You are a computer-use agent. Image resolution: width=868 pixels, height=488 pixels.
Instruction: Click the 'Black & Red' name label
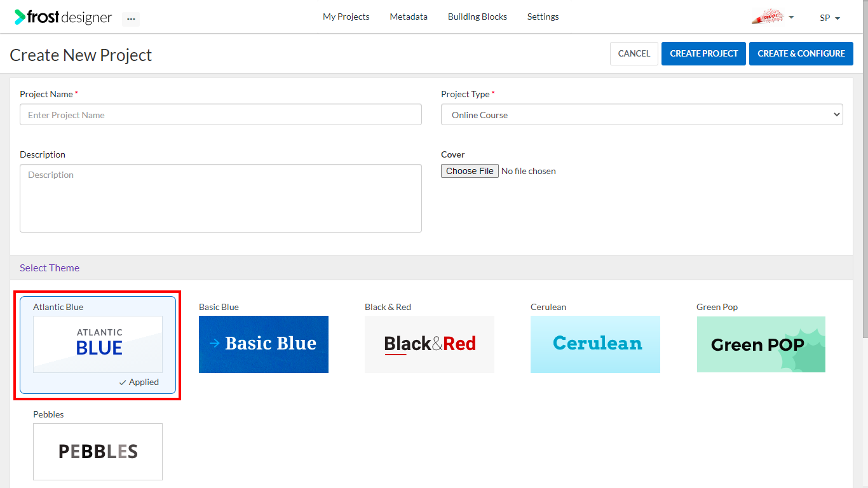click(388, 307)
